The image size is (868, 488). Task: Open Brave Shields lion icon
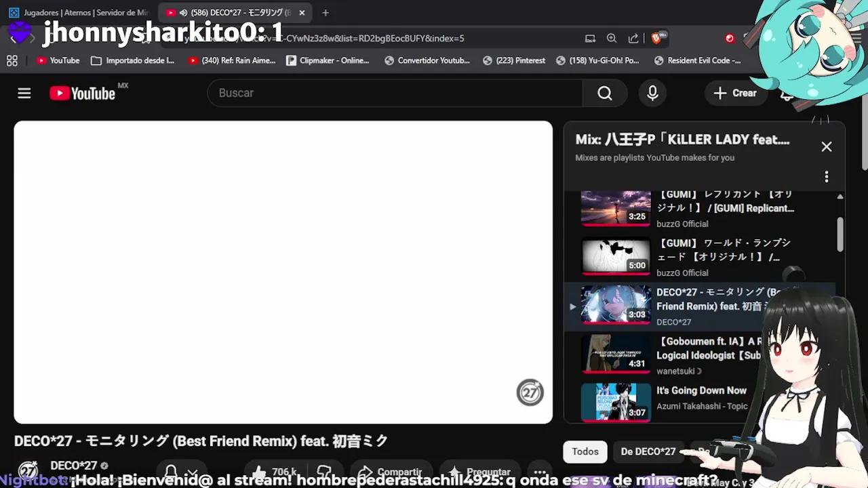click(656, 39)
